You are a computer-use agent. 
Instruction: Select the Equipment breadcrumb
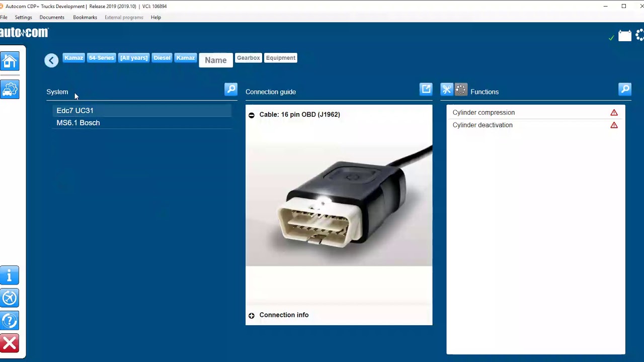click(281, 58)
